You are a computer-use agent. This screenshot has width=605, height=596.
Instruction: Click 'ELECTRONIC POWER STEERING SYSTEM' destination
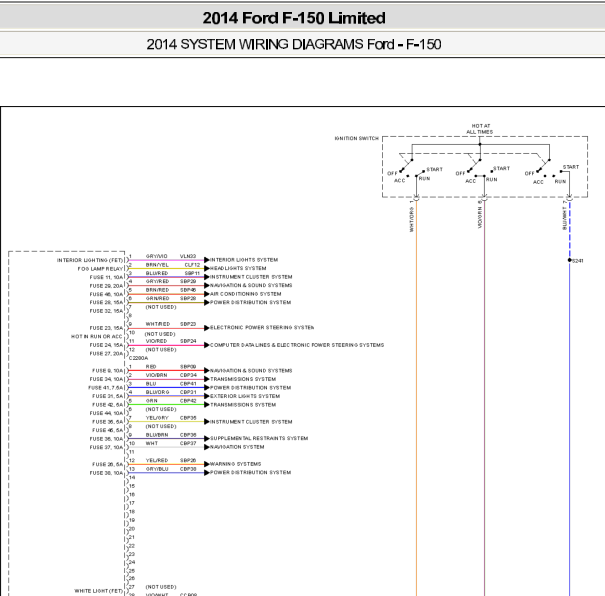[x=262, y=328]
